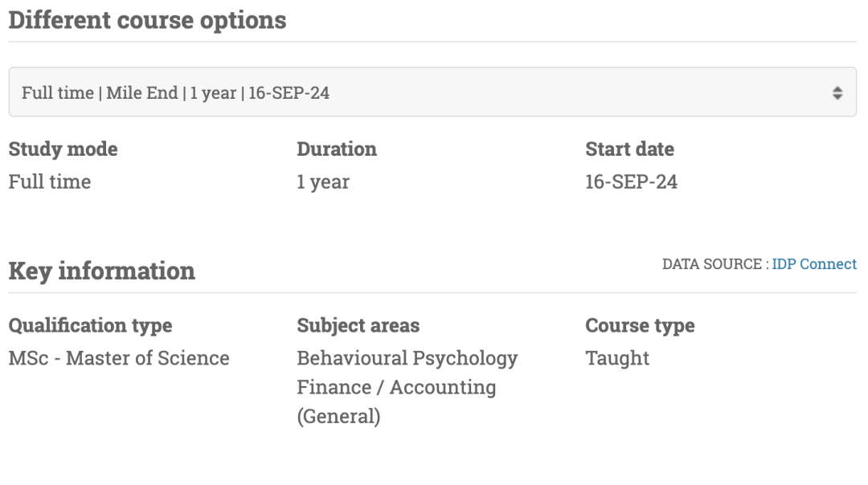Open the course options dropdown selector
Viewport: 868px width, 485px height.
pyautogui.click(x=432, y=92)
